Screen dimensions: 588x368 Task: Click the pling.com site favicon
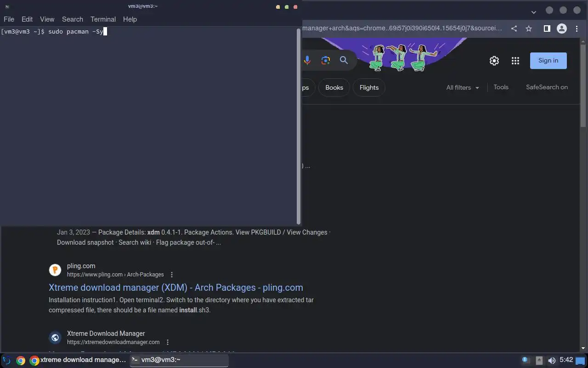tap(55, 270)
